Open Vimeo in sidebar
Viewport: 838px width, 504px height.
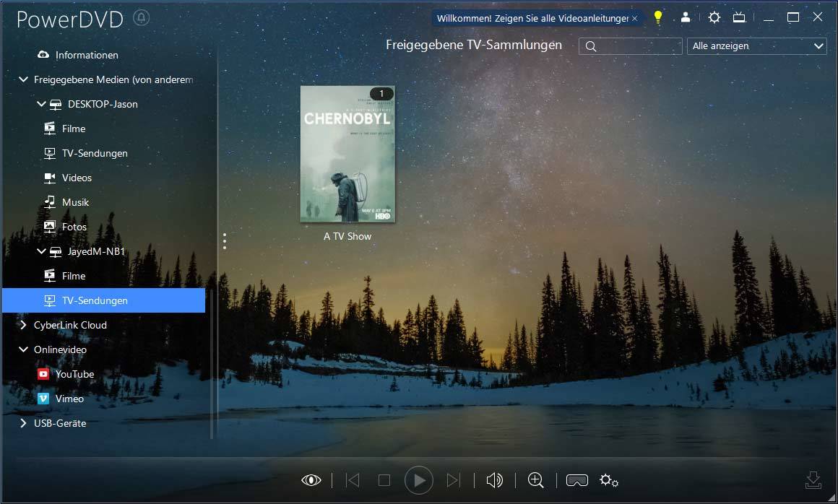click(69, 399)
